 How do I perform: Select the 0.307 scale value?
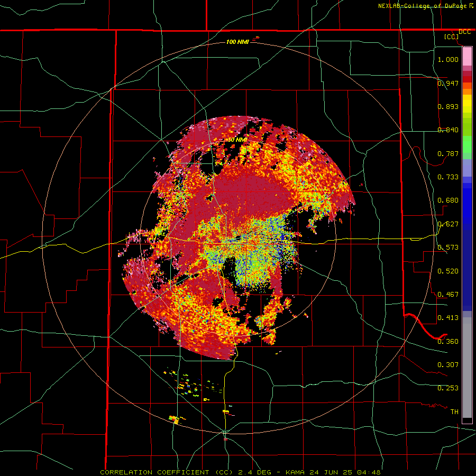tap(448, 365)
